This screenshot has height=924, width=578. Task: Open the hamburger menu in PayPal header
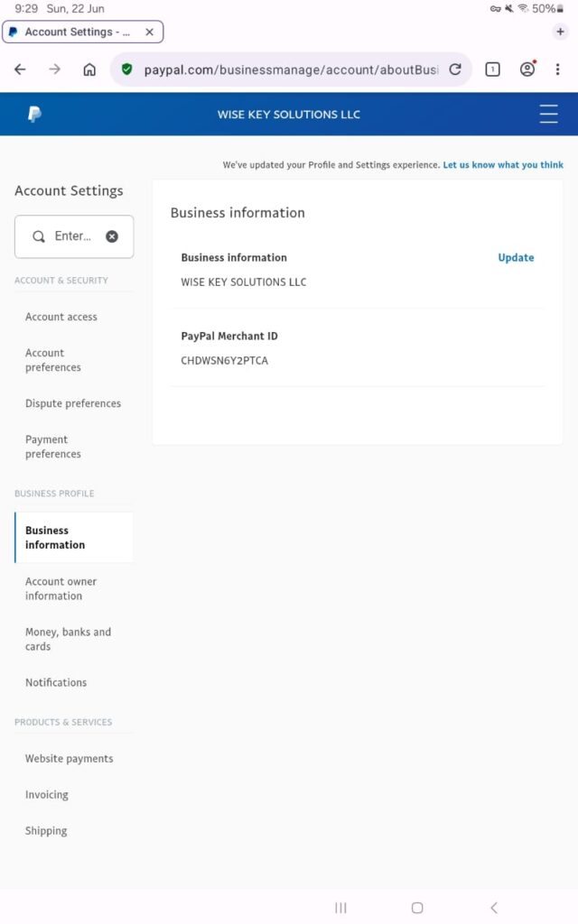[548, 115]
